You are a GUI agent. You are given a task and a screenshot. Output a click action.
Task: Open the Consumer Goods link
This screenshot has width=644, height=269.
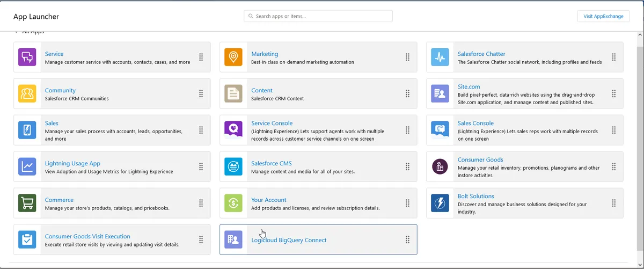point(480,159)
